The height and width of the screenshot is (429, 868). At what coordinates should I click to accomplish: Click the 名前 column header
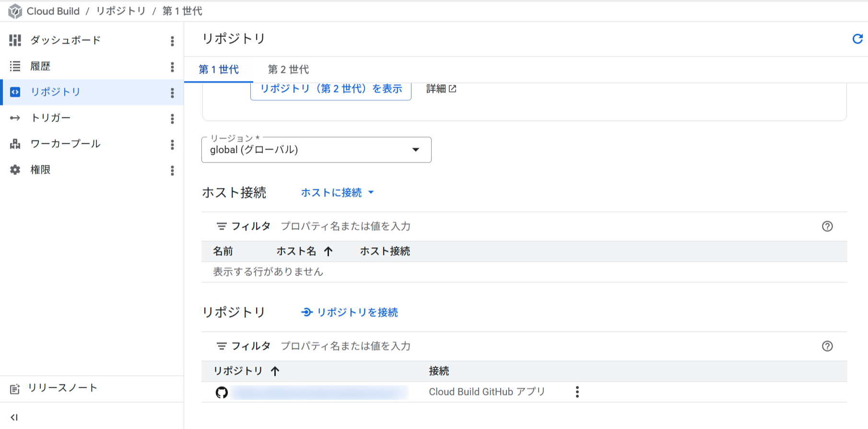click(x=223, y=251)
